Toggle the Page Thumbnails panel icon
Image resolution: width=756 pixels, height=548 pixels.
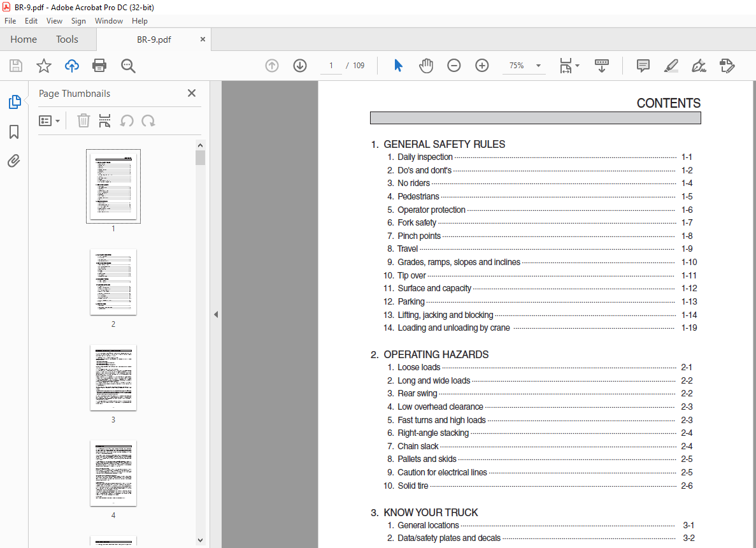coord(14,102)
